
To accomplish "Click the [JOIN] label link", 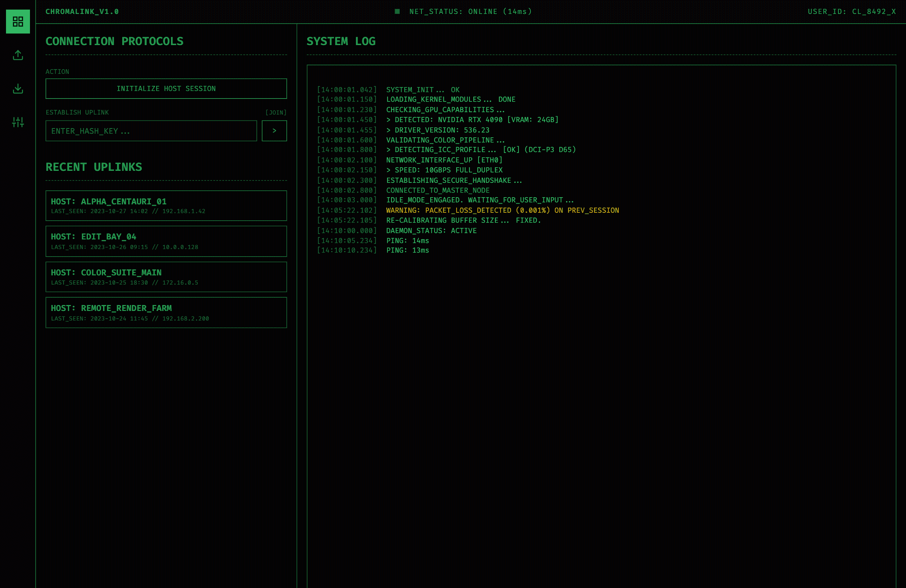I will click(x=276, y=113).
